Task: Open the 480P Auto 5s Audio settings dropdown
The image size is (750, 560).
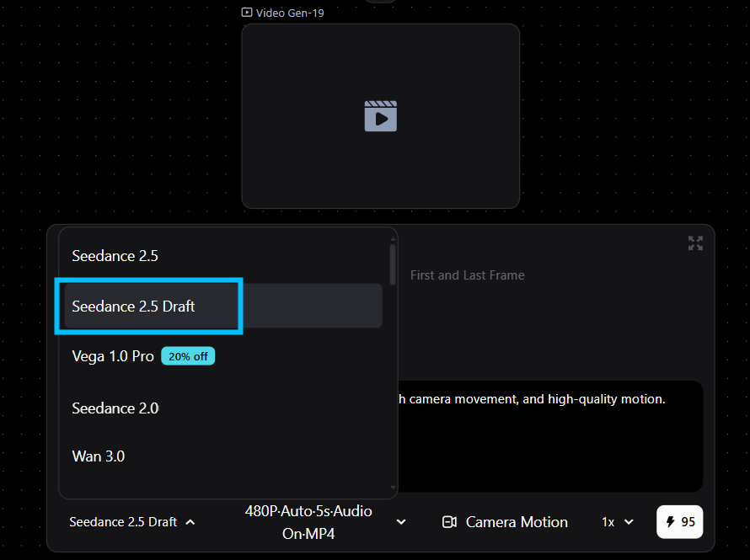Action: coord(324,522)
